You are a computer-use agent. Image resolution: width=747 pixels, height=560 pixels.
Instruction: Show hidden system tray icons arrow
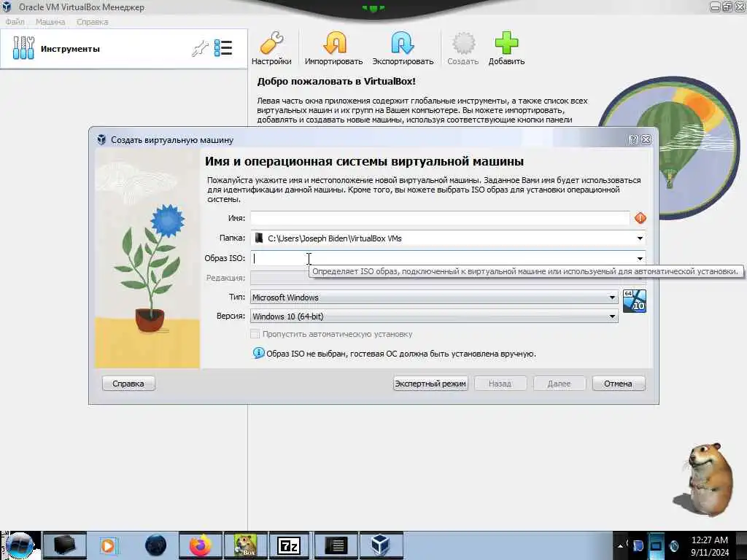[x=621, y=545]
